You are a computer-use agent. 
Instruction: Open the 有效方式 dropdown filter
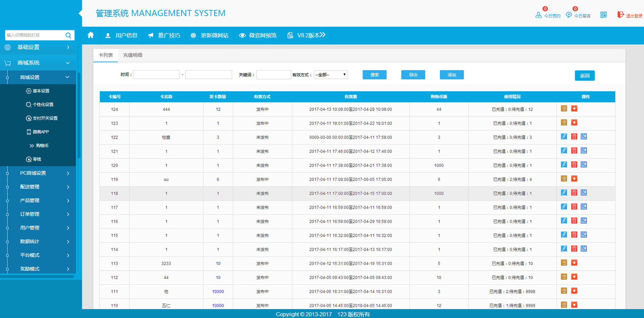330,75
